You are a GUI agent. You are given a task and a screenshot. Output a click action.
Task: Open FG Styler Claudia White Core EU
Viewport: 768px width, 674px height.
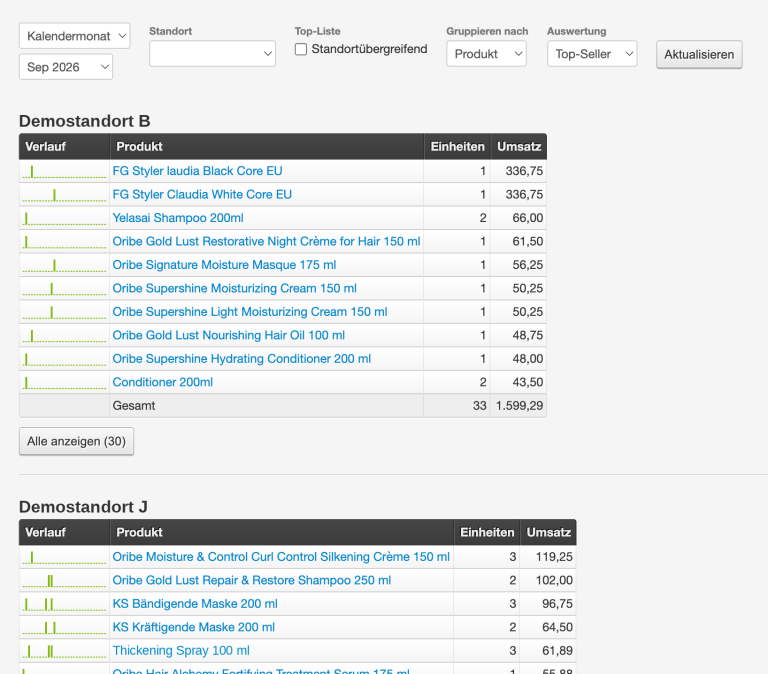coord(202,194)
